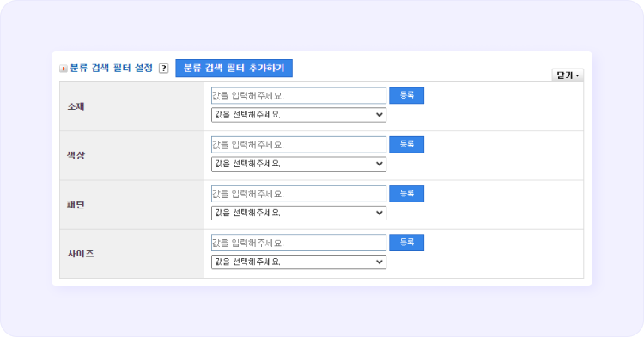
Task: Click the 분류 검색 필터 추가하기 button
Action: (x=234, y=68)
